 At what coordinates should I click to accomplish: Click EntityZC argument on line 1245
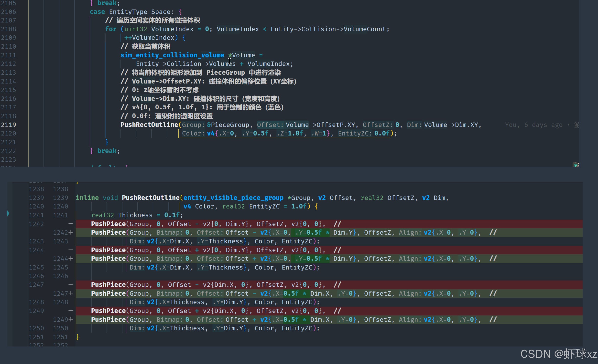[297, 267]
